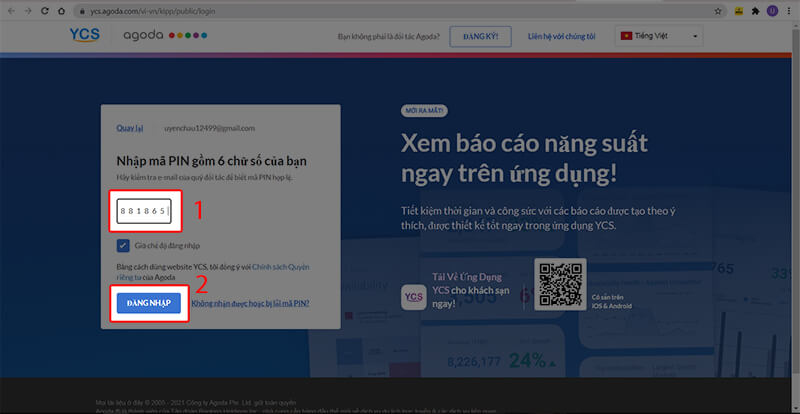
Task: Bookmark this page with the star icon
Action: pos(716,10)
